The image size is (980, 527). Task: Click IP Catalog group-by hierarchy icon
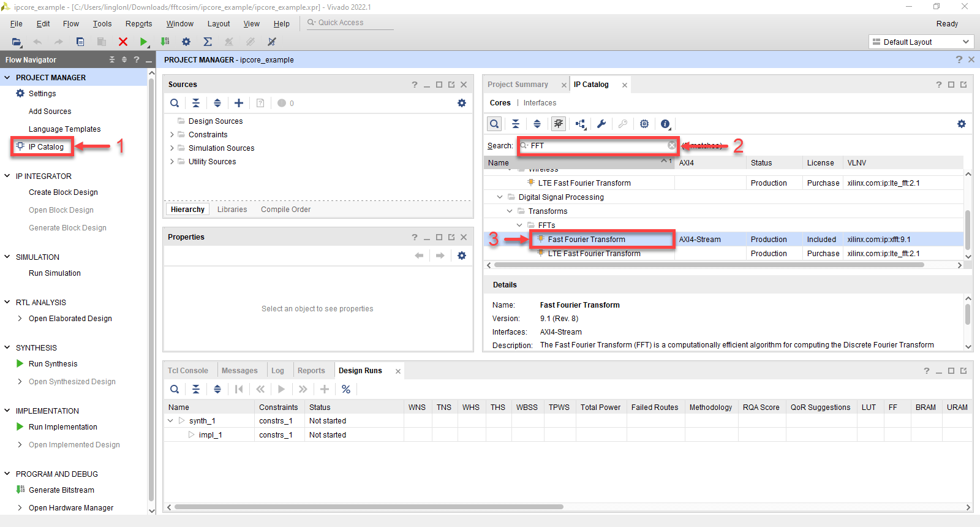[x=581, y=124]
